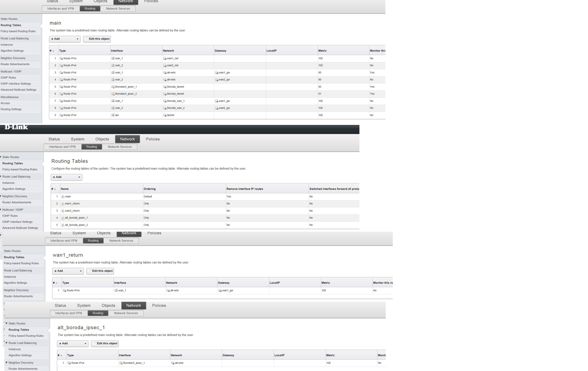Click the Route IPv4 icon in wan1_return row

point(64,290)
